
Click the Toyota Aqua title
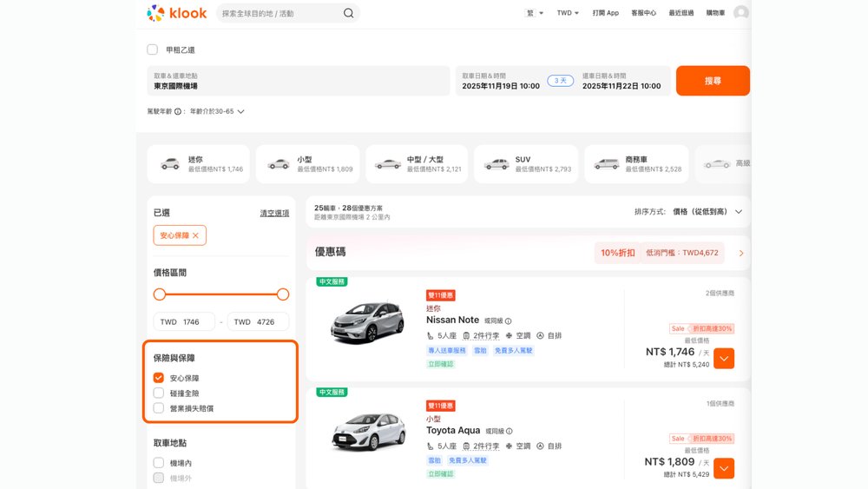click(453, 430)
